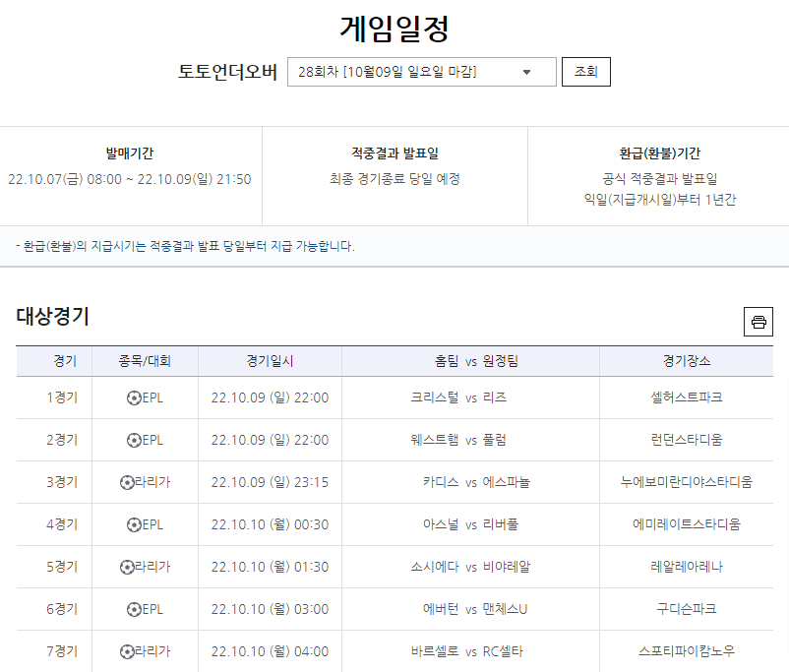The width and height of the screenshot is (789, 672).
Task: Click the 누에보미란디야스타디움 venue
Action: (x=687, y=482)
